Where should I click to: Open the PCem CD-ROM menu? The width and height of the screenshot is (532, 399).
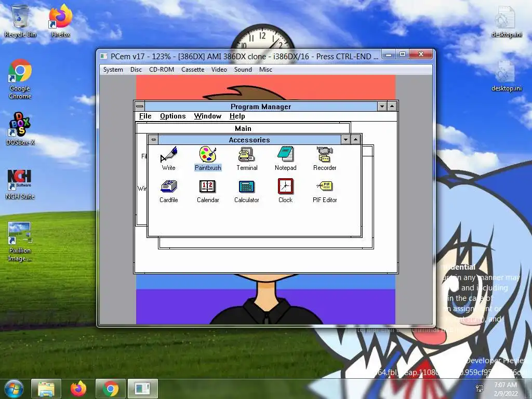pyautogui.click(x=162, y=70)
